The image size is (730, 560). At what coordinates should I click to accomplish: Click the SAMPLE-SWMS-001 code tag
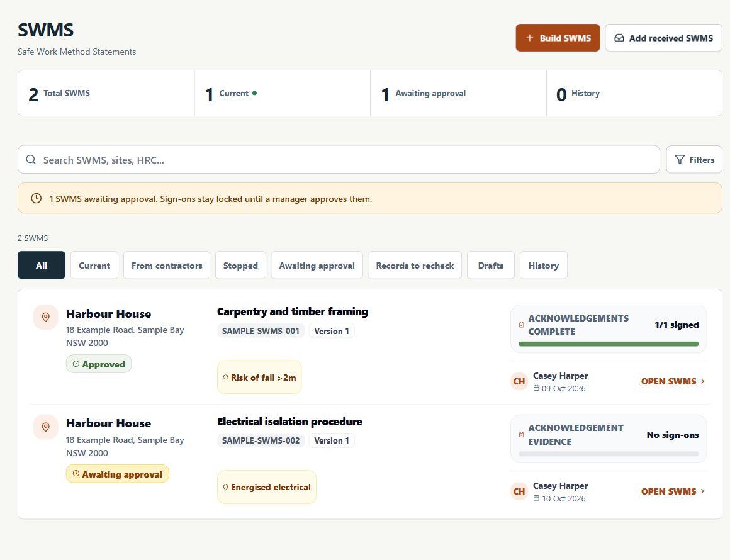pos(261,331)
